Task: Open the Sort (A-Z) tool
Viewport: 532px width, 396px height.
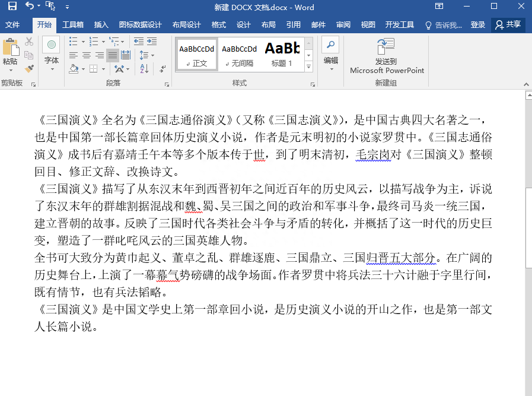Action: point(144,69)
